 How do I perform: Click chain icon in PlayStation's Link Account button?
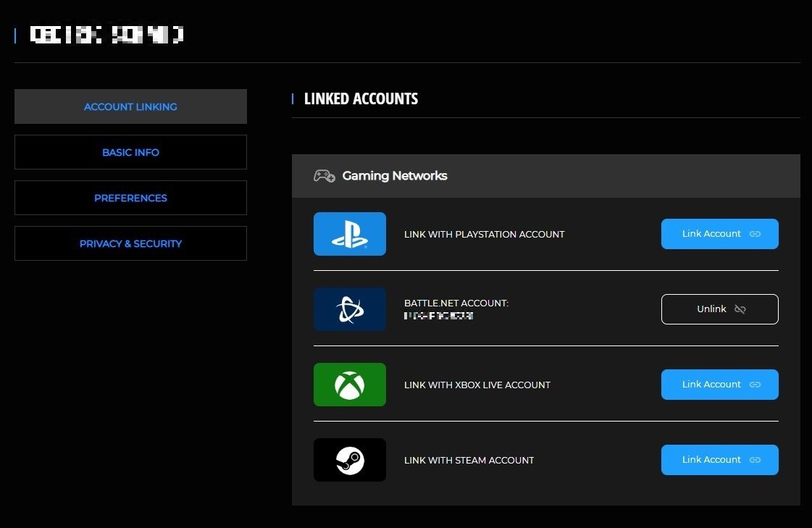[755, 234]
